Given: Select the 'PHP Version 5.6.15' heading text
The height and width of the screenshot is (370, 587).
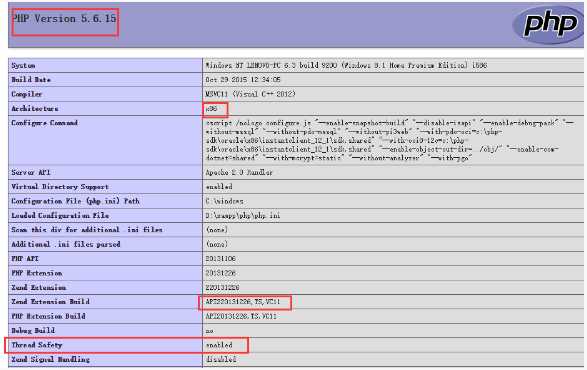Looking at the screenshot, I should 64,18.
